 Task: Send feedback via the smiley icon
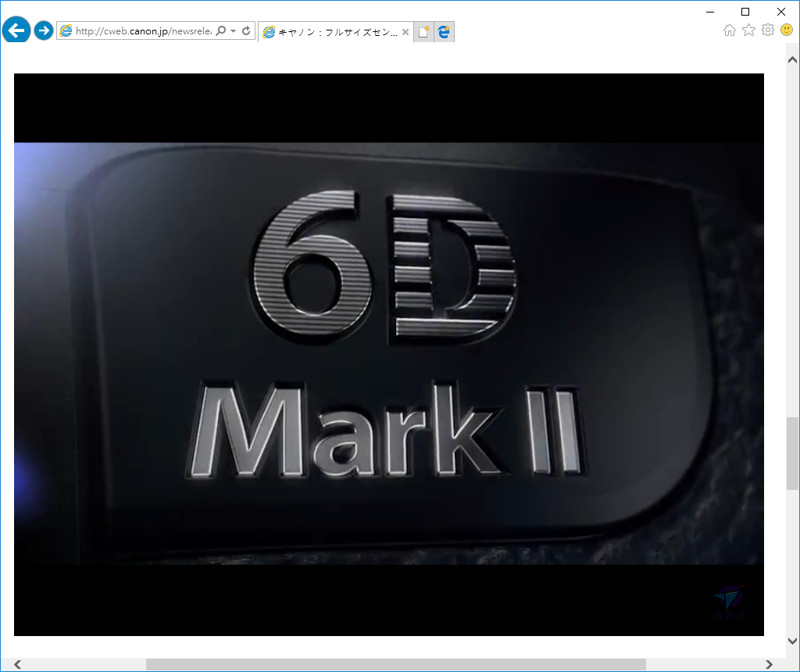pos(787,30)
